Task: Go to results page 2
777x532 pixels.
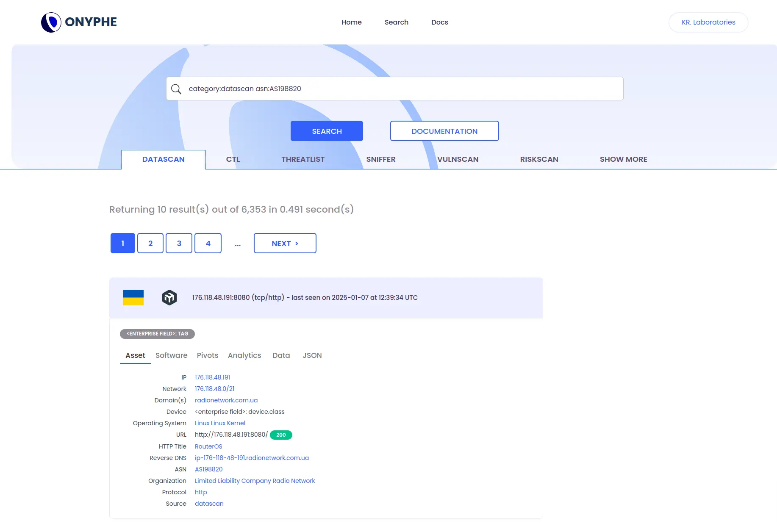Action: [150, 243]
